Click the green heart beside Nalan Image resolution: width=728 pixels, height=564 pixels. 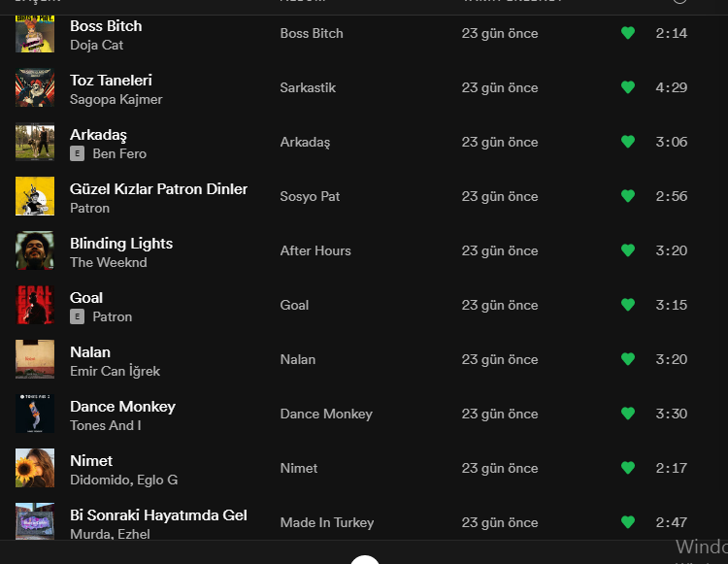627,359
